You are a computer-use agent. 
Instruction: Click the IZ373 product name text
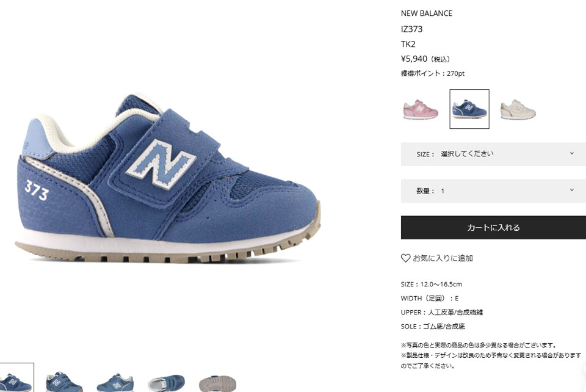[x=412, y=29]
